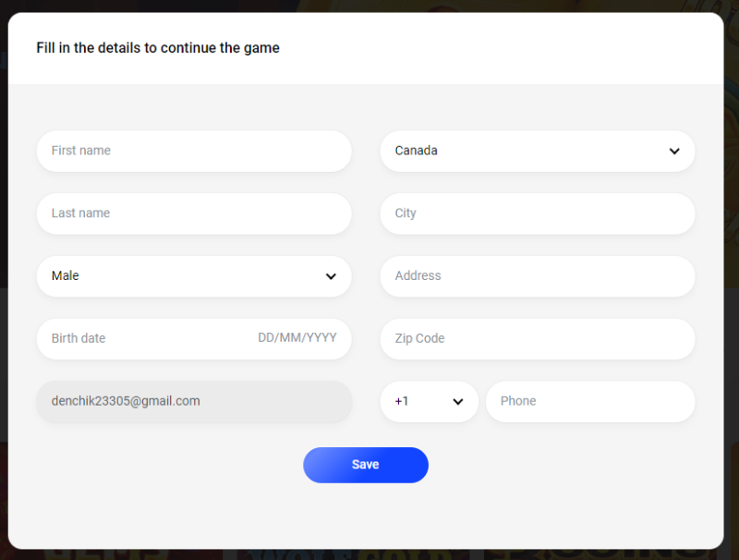Click the Phone number input field
The width and height of the screenshot is (739, 560).
(590, 401)
